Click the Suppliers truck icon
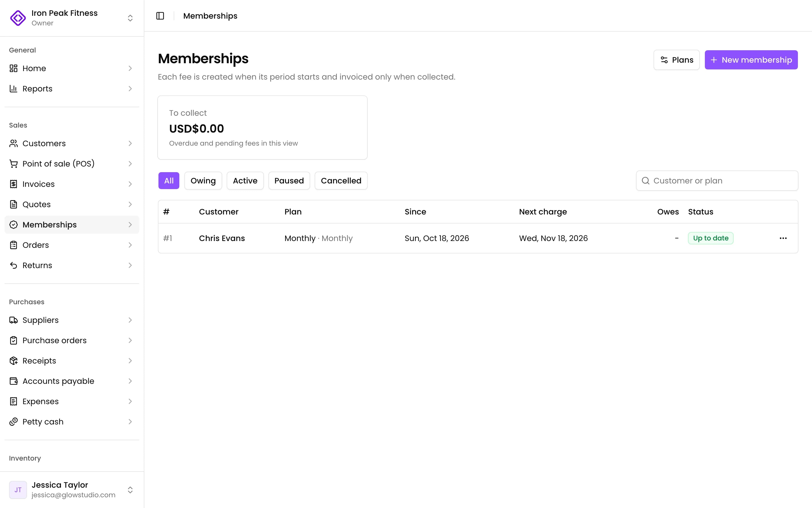The width and height of the screenshot is (812, 508). point(14,320)
